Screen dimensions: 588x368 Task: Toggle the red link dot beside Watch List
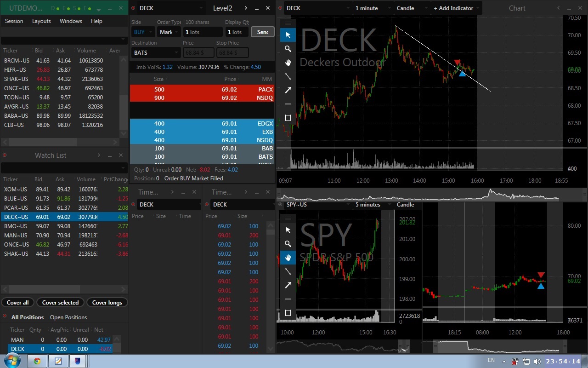pyautogui.click(x=5, y=155)
